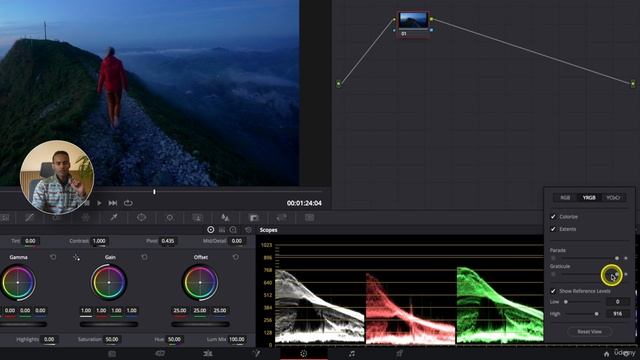This screenshot has width=640, height=360.
Task: Click the Low reference value field
Action: tap(617, 302)
